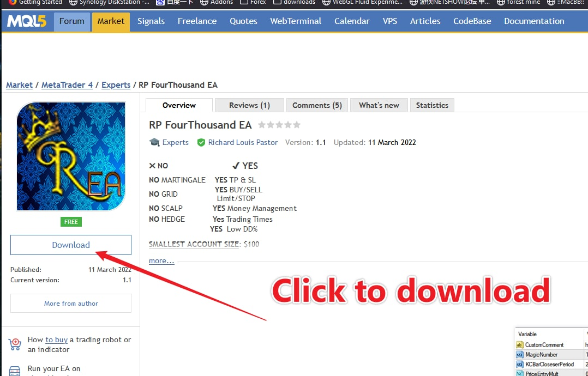Screen dimensions: 588x376
Task: Open the Statistics tab
Action: click(433, 105)
